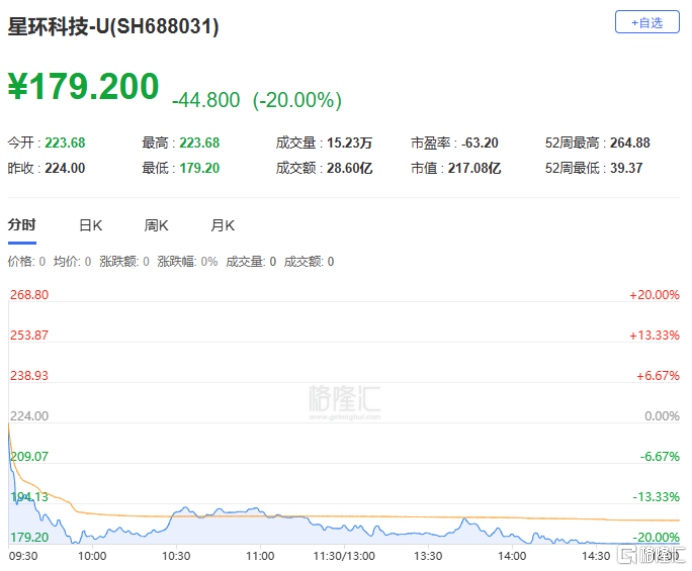This screenshot has height=571, width=692.
Task: Click the 268.80 y-axis label
Action: pyautogui.click(x=29, y=295)
